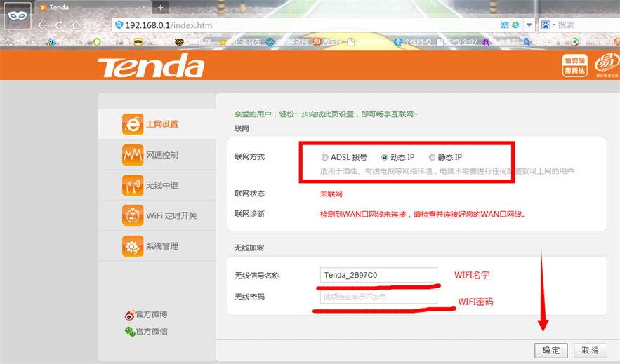Open the 上网设置 internet settings icon
This screenshot has height=364, width=620.
[133, 124]
